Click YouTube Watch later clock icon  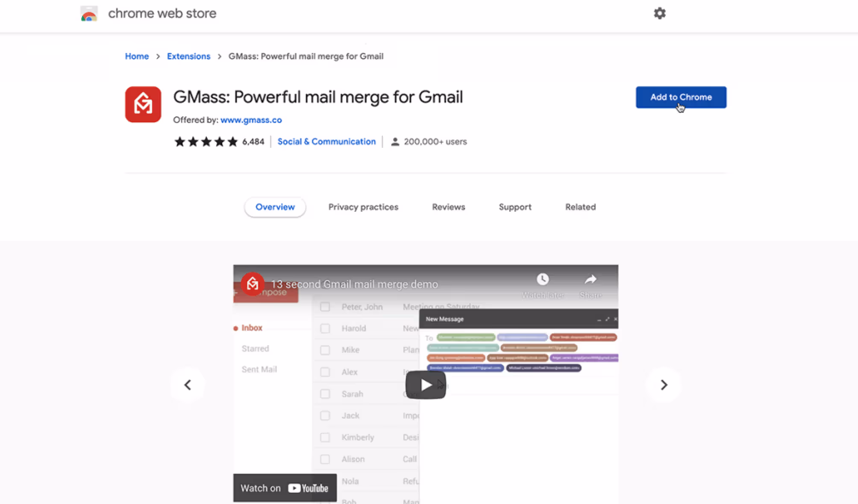542,280
